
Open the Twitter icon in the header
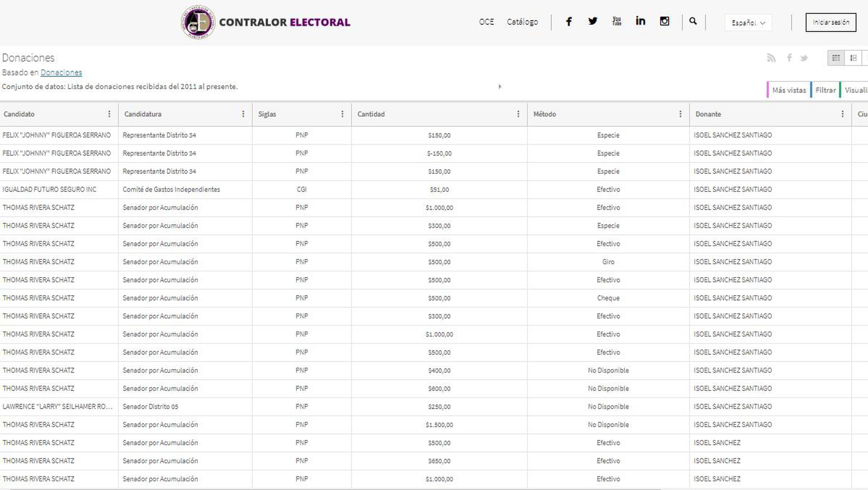pyautogui.click(x=593, y=21)
